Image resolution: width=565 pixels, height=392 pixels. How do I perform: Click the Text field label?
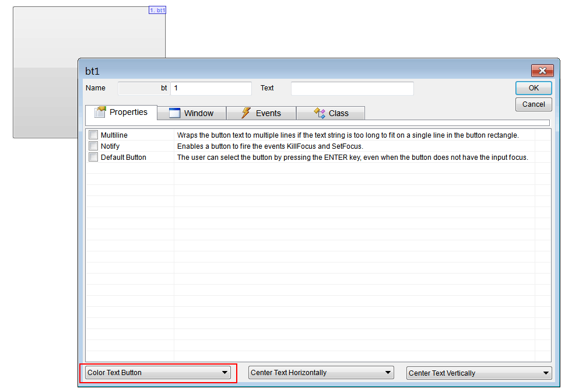click(x=267, y=88)
